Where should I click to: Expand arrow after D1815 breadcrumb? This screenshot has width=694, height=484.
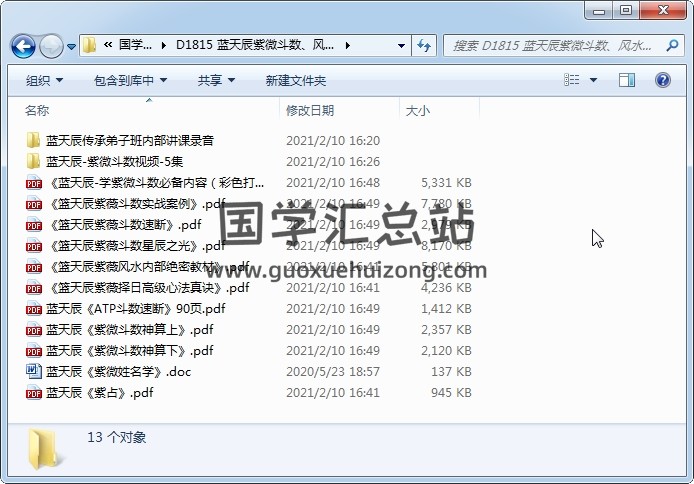pos(348,45)
